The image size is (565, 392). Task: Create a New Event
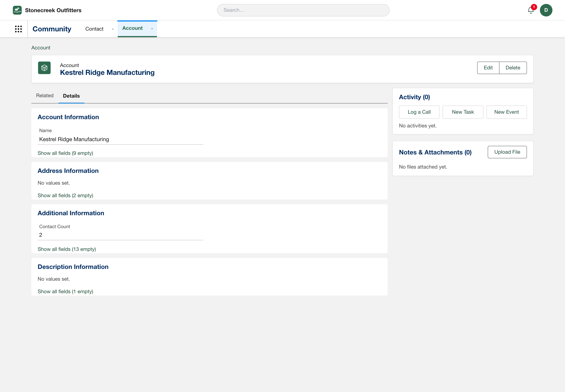(x=507, y=112)
